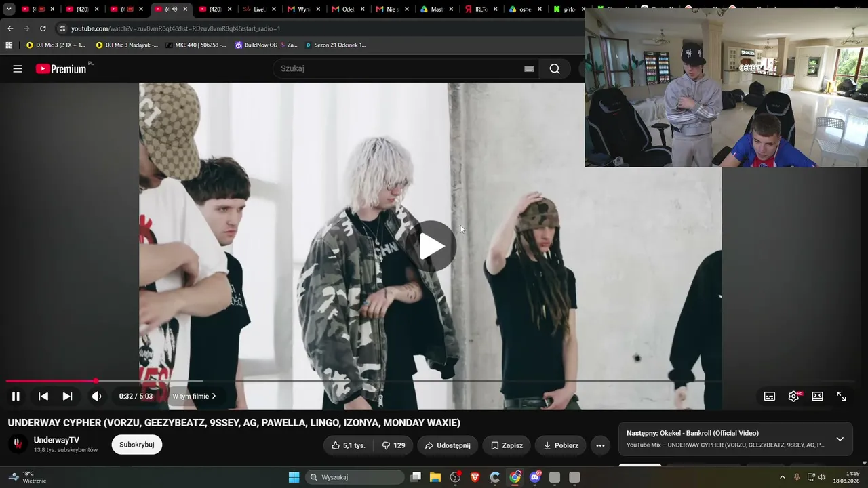Viewport: 868px width, 488px height.
Task: Download the video with Pobierz
Action: (561, 445)
